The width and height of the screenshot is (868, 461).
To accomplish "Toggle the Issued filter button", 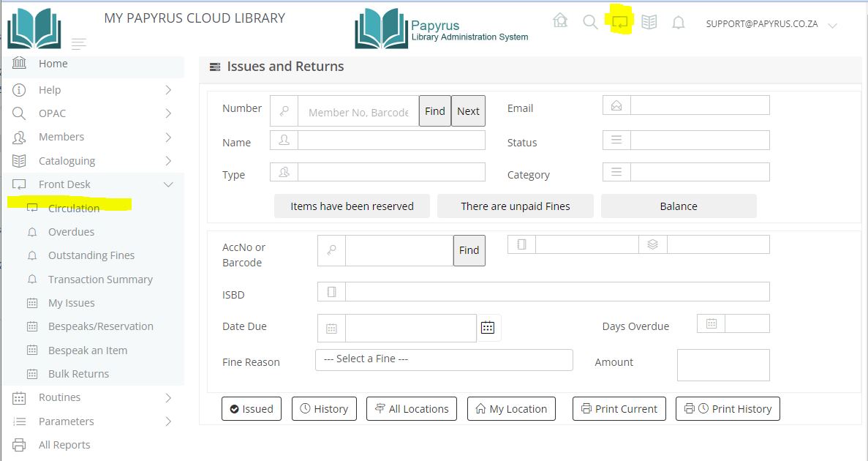I will 252,409.
